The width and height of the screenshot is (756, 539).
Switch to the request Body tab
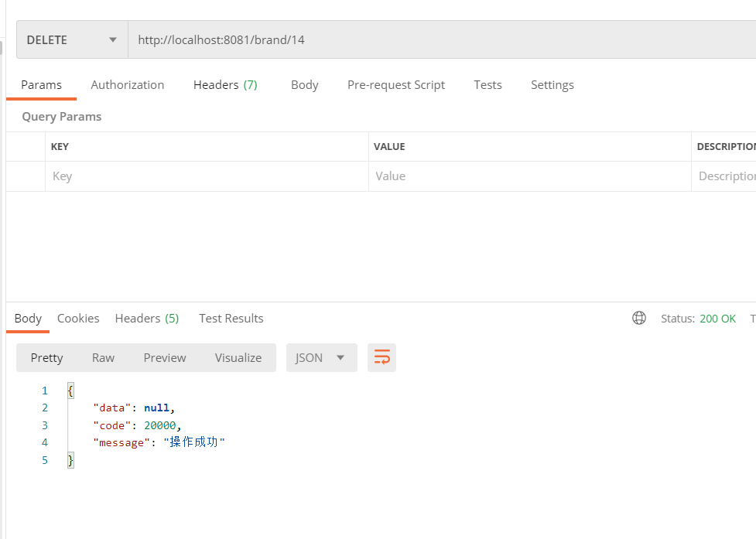tap(305, 85)
